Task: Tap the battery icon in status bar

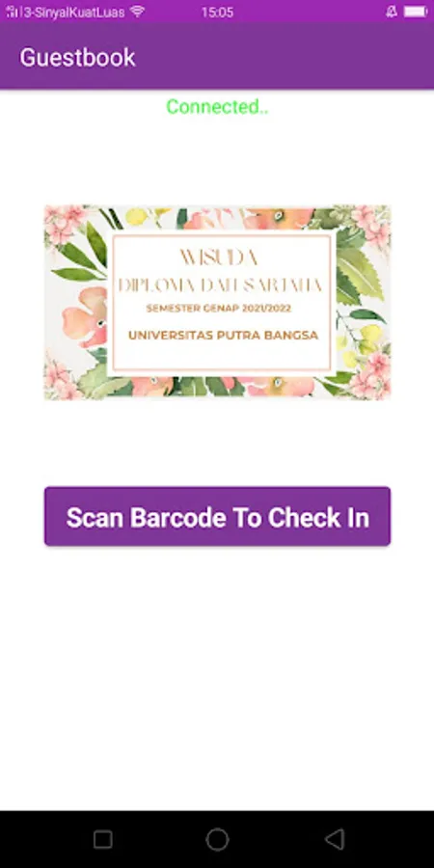Action: 416,12
